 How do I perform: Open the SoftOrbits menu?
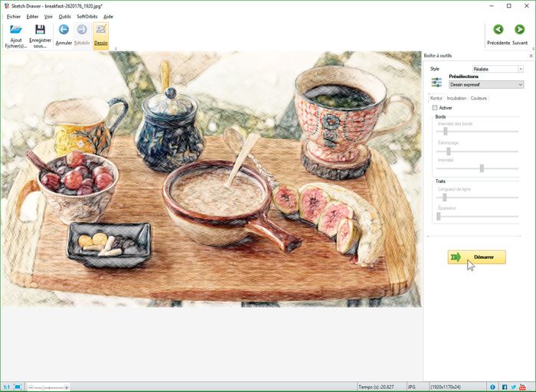coord(87,16)
